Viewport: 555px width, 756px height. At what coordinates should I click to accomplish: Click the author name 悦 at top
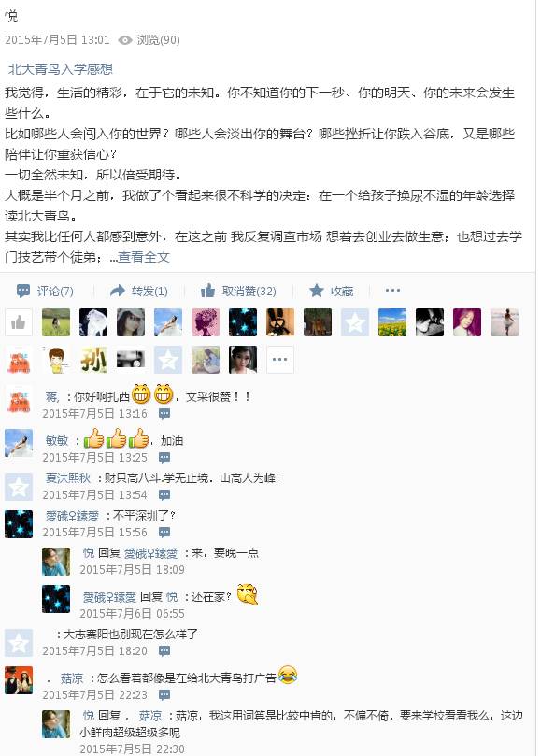[11, 16]
